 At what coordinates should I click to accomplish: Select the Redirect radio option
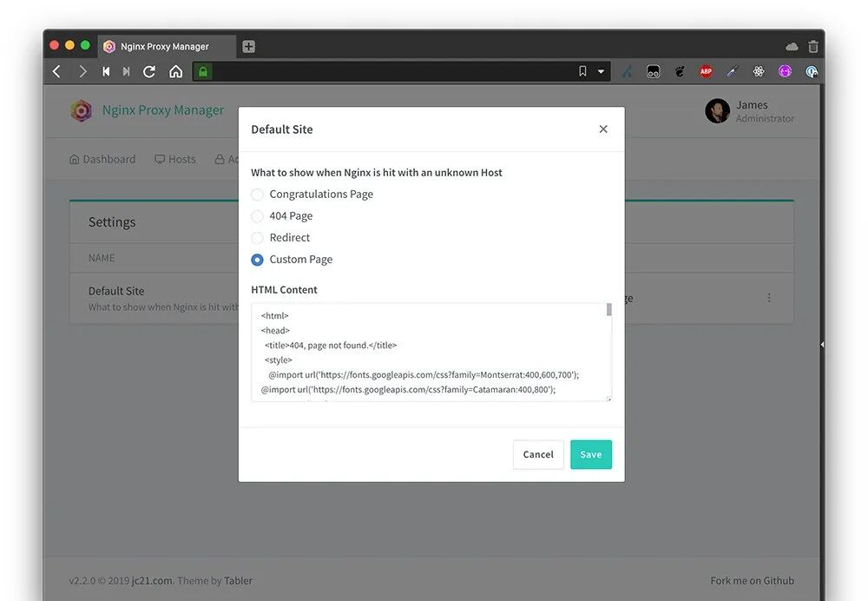(x=257, y=238)
